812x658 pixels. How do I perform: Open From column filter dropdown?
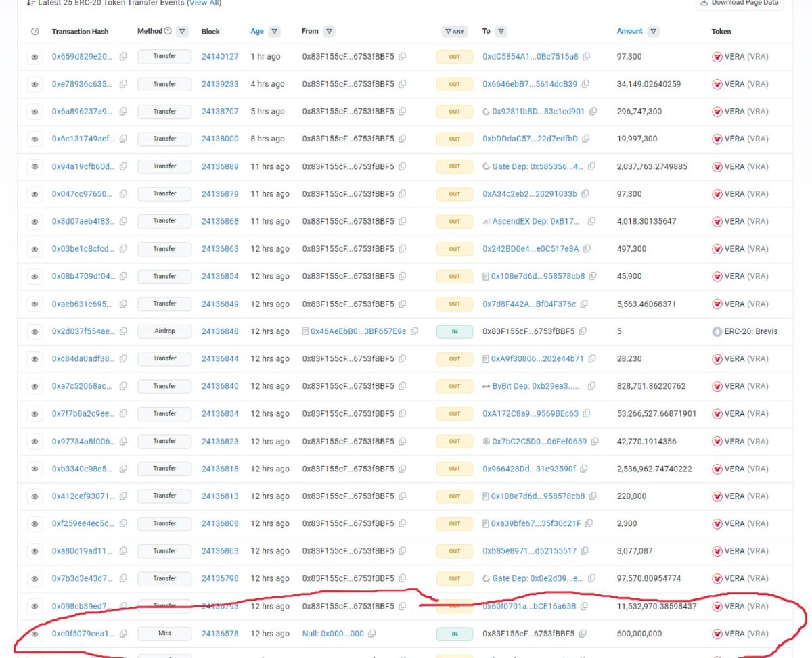coord(329,31)
